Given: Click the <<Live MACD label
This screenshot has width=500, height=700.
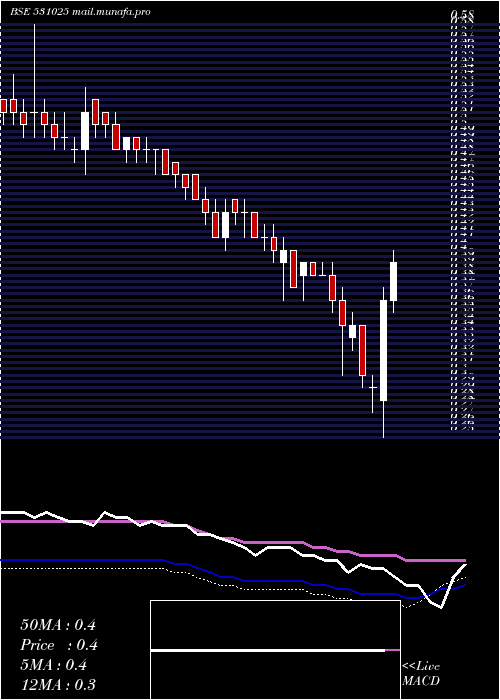Looking at the screenshot, I should (x=421, y=674).
